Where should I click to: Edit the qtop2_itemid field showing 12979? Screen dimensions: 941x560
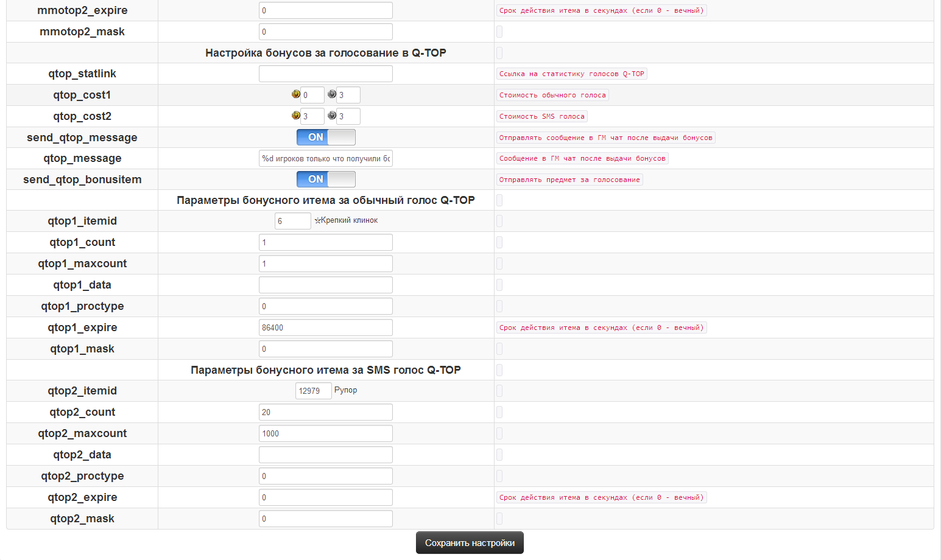click(314, 391)
